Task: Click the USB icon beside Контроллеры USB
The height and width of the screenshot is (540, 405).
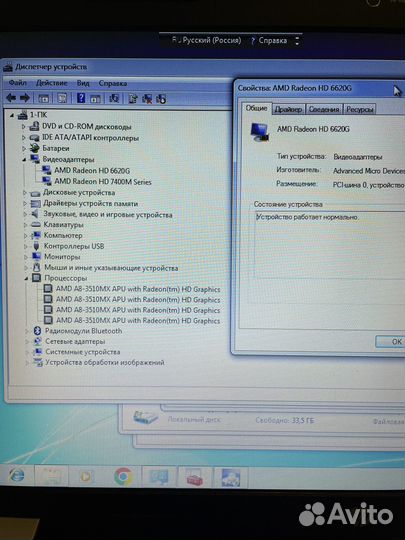Action: 36,246
